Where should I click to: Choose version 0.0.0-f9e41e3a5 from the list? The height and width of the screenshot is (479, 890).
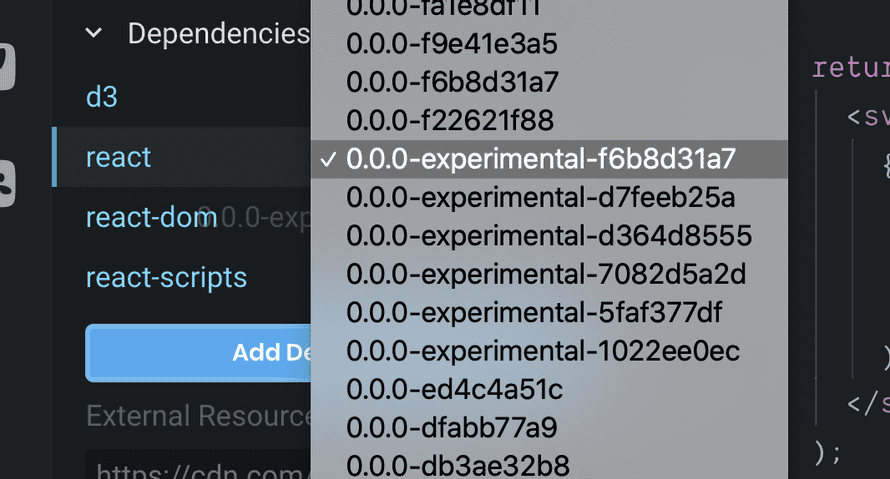452,44
